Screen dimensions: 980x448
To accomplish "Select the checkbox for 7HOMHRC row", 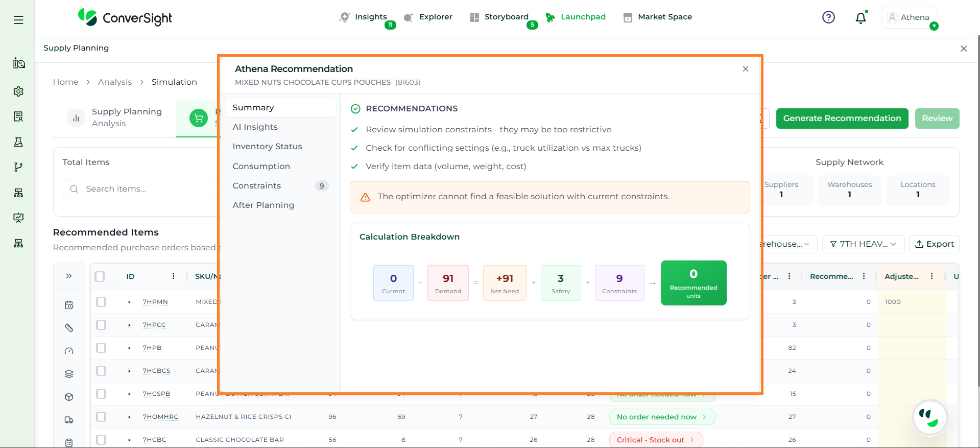I will click(x=101, y=417).
